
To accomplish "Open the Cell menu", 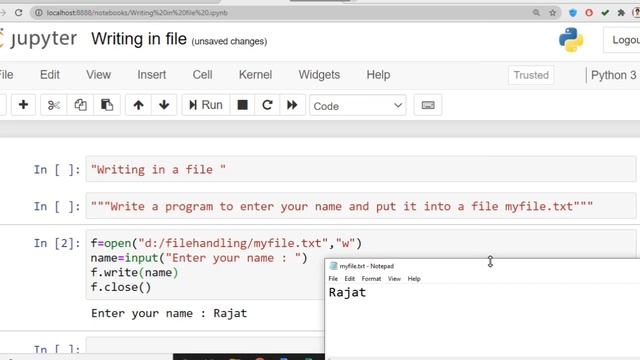I will pyautogui.click(x=202, y=75).
